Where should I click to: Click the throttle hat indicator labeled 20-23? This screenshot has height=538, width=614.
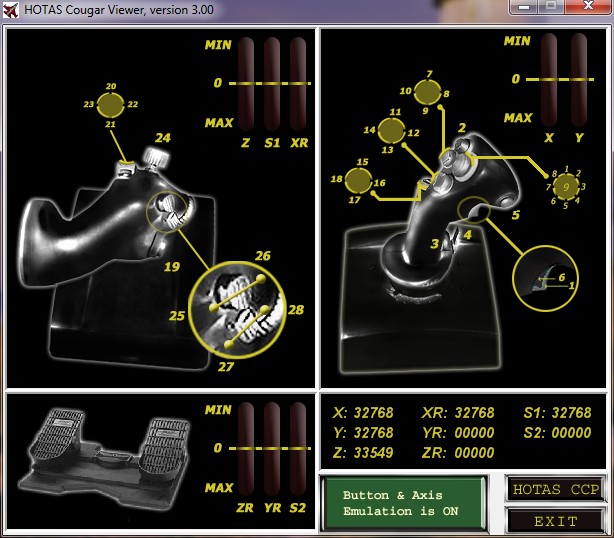coord(110,105)
